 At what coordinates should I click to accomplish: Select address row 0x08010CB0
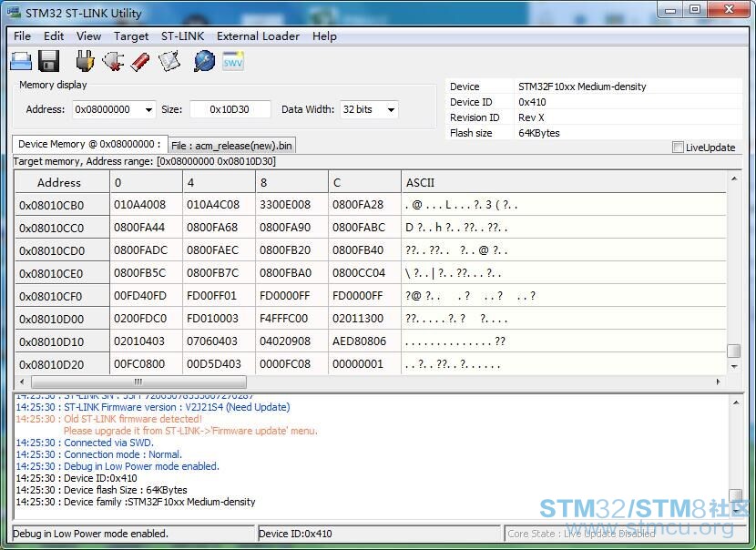(x=62, y=205)
